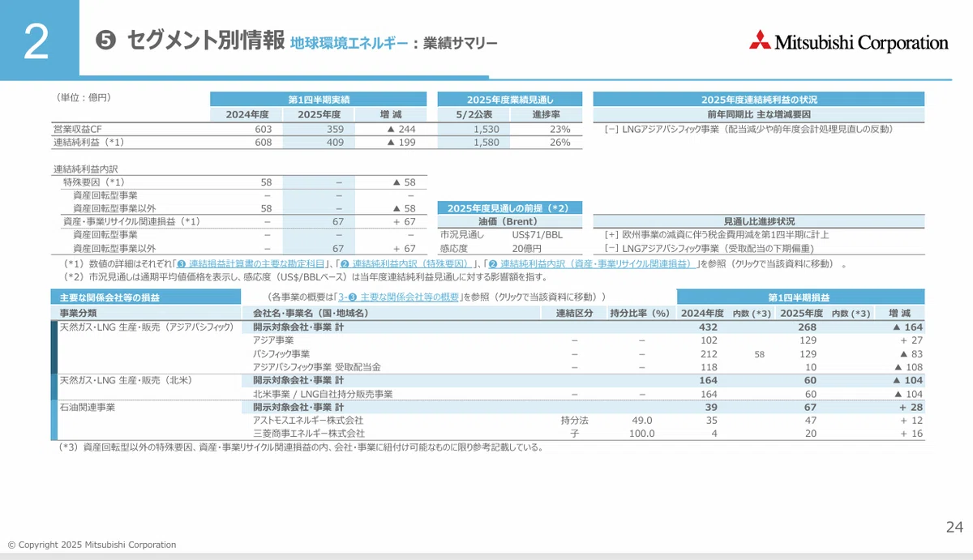Viewport: 973px width, 560px height.
Task: Select the sensitivity value 20億円
Action: (x=526, y=249)
